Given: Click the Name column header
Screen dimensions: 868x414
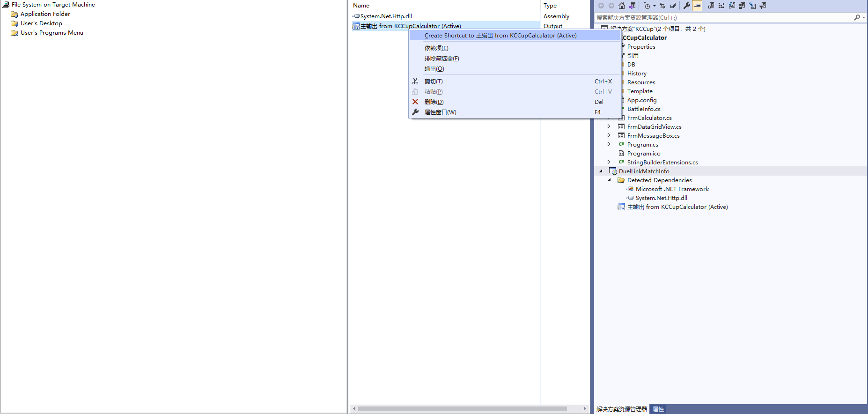Looking at the screenshot, I should pos(445,6).
